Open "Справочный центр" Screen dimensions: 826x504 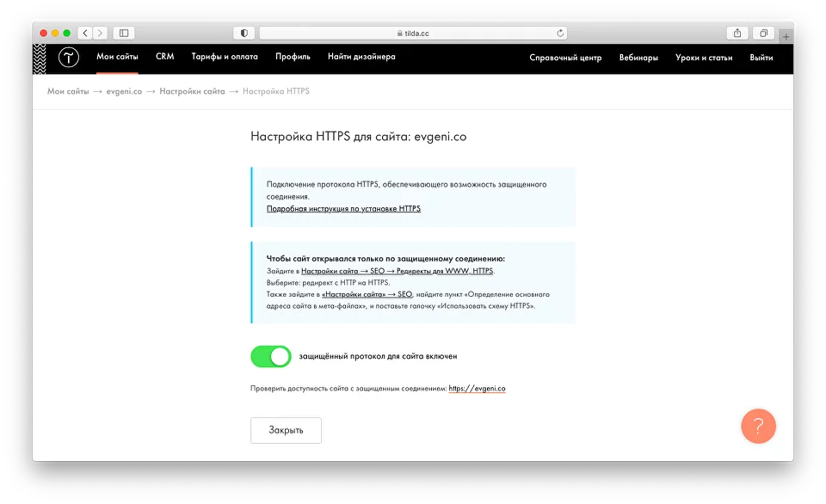(x=565, y=58)
